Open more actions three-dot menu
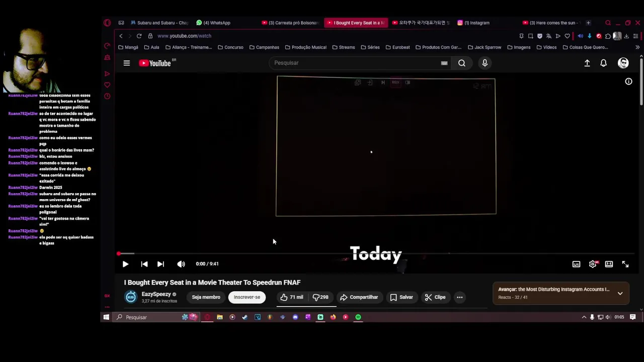The height and width of the screenshot is (362, 644). click(x=459, y=297)
